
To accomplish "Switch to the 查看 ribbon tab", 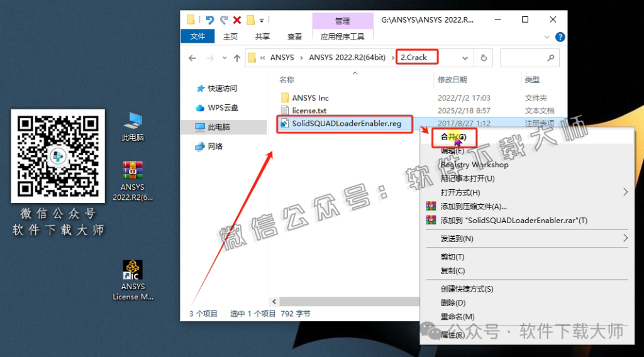I will click(294, 36).
